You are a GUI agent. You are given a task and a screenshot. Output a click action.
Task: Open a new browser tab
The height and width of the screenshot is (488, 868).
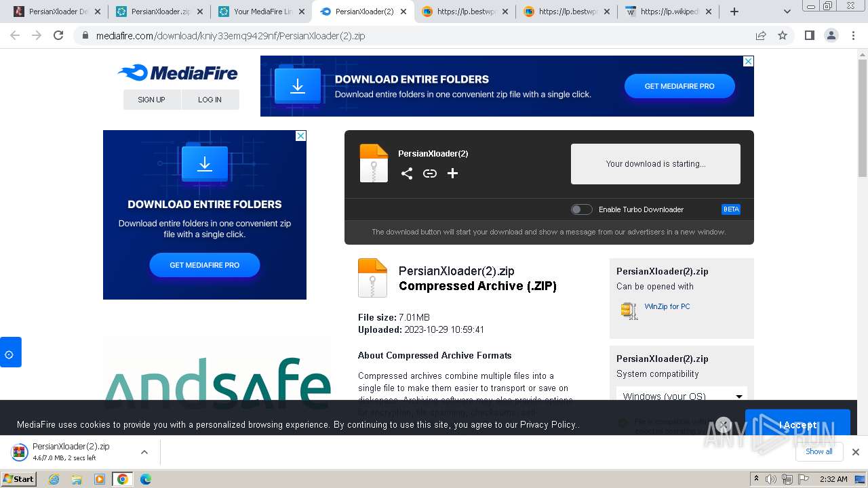tap(734, 12)
